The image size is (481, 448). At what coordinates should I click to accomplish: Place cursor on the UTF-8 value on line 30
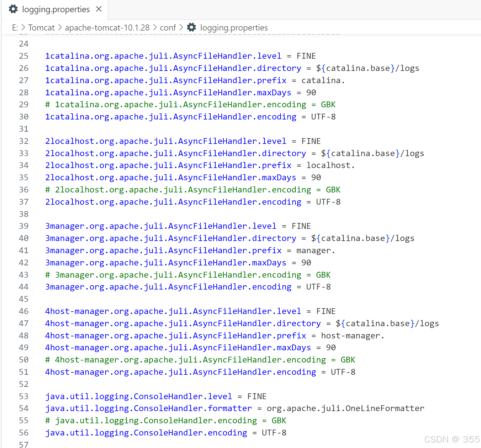pos(323,117)
